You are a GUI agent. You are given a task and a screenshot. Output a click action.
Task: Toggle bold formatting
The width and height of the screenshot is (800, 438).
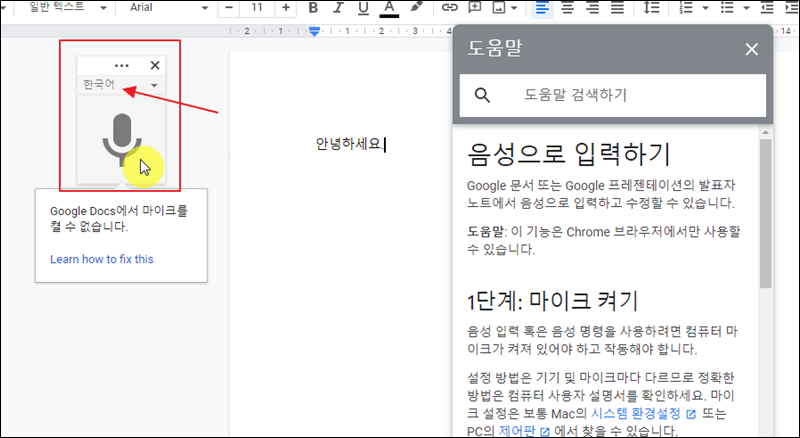coord(313,8)
